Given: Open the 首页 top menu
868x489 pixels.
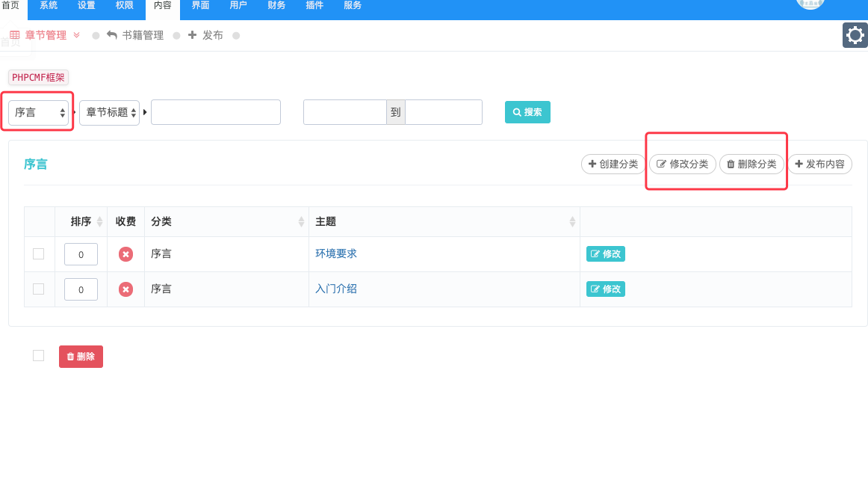Looking at the screenshot, I should (10, 5).
